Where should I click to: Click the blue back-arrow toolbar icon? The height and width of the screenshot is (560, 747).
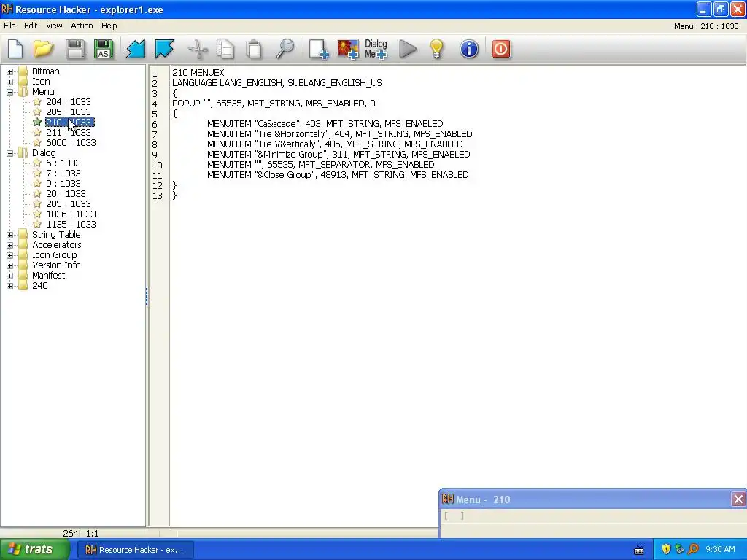[135, 49]
